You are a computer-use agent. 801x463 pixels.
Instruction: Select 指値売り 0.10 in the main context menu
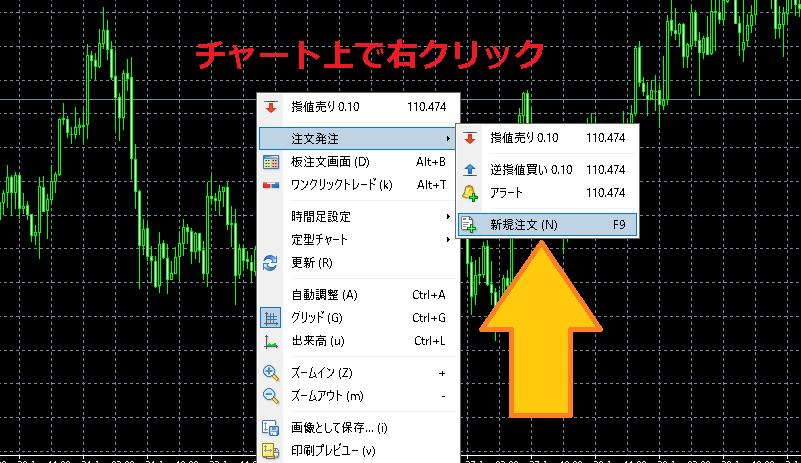point(358,107)
